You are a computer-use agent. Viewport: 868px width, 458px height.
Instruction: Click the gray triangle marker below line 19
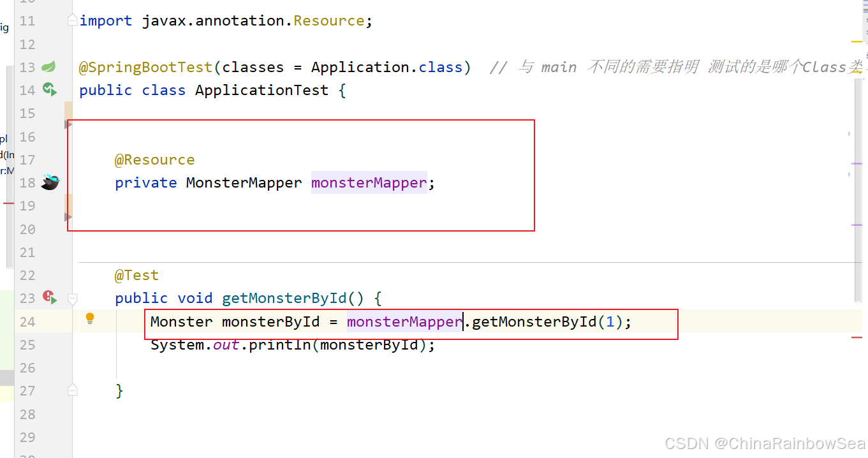[68, 217]
